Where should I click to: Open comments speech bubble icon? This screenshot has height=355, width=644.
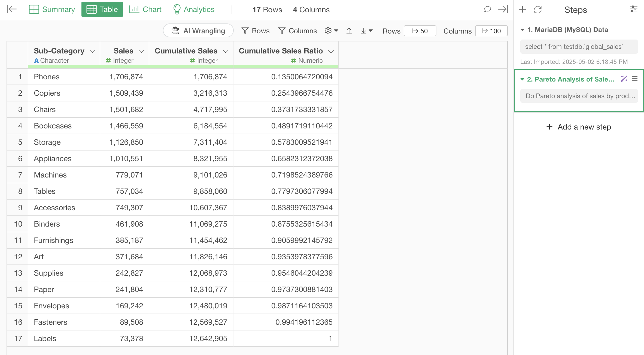(x=487, y=9)
